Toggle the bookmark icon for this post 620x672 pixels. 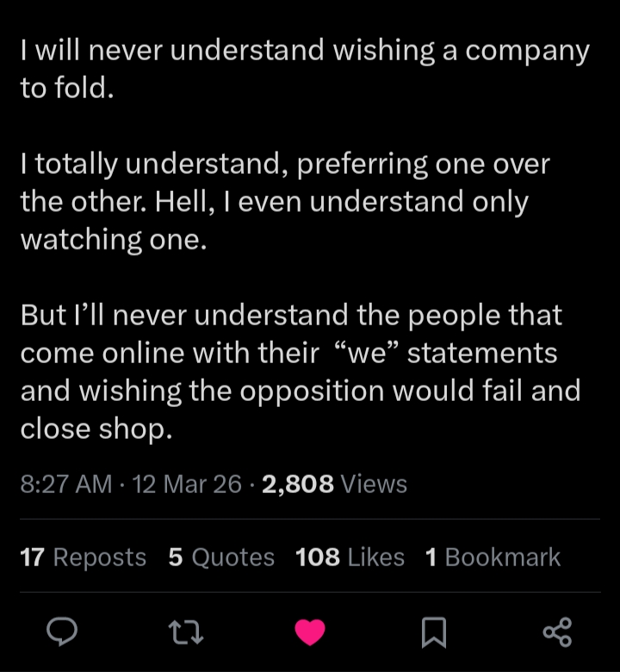click(x=433, y=633)
